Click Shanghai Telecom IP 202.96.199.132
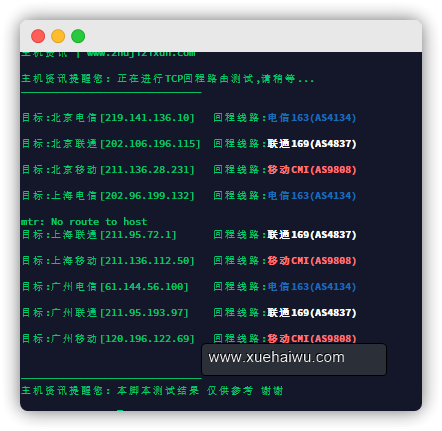This screenshot has width=442, height=431. point(147,196)
